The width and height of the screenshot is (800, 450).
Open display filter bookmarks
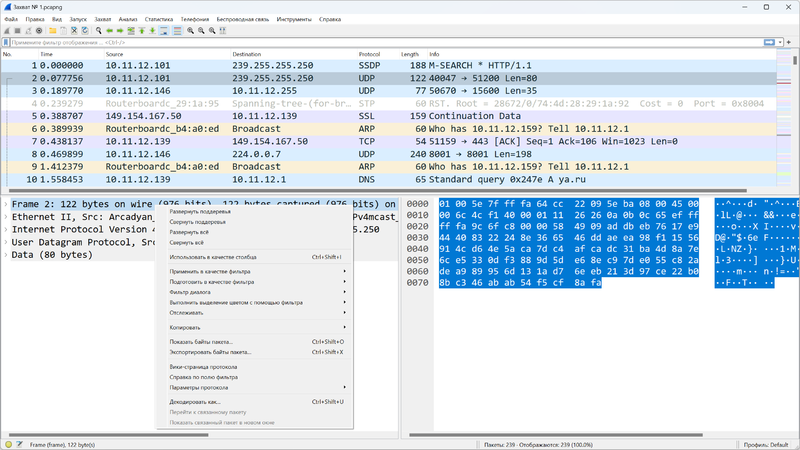tap(6, 42)
